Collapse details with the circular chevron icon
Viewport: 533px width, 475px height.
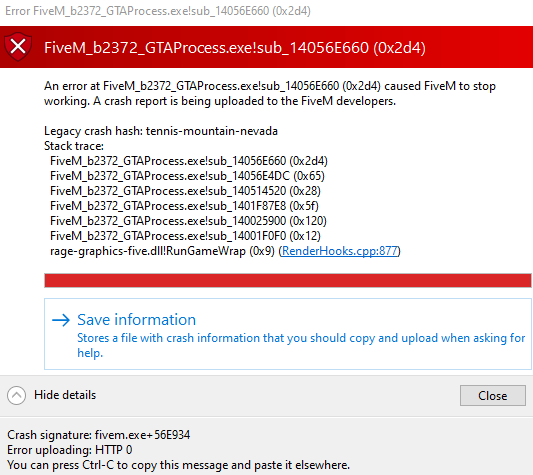coord(16,395)
